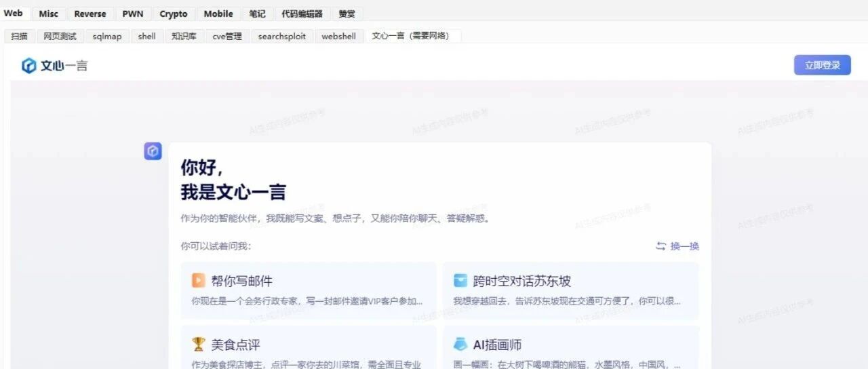This screenshot has height=369, width=868.
Task: Select the 赞赏 tab
Action: pyautogui.click(x=347, y=14)
